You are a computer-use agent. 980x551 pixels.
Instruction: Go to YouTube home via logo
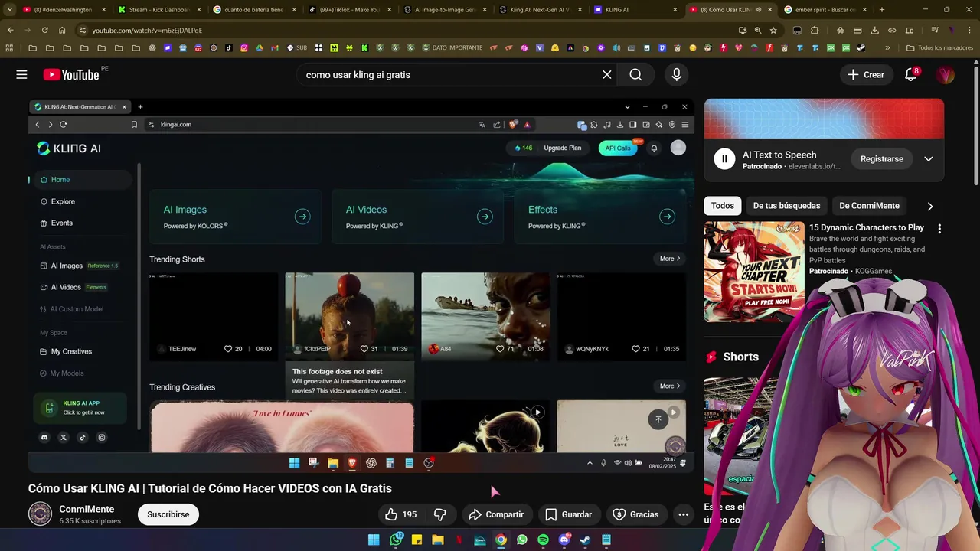coord(71,74)
